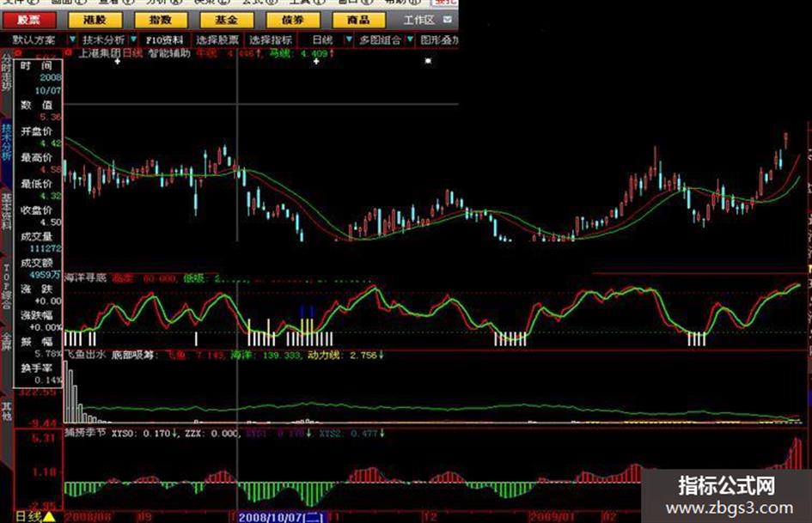Click the small red icon above 时间 panel
The image size is (812, 523).
click(x=17, y=53)
